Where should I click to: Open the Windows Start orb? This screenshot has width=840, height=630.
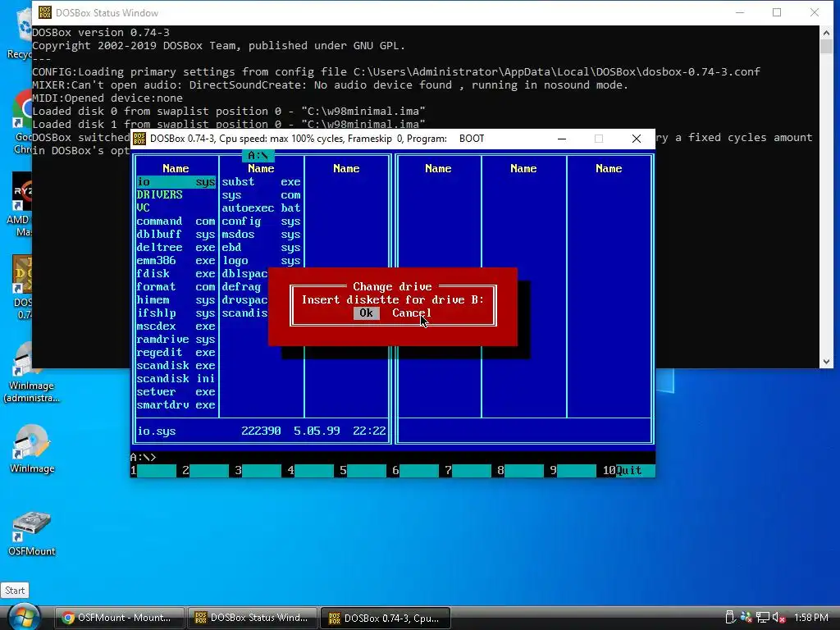[x=24, y=617]
